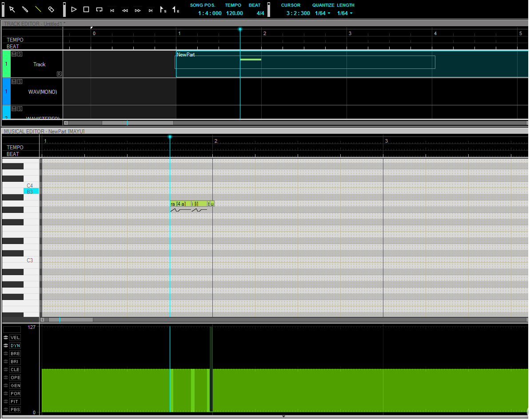Toggle visibility eye for DYN parameter

click(6, 346)
